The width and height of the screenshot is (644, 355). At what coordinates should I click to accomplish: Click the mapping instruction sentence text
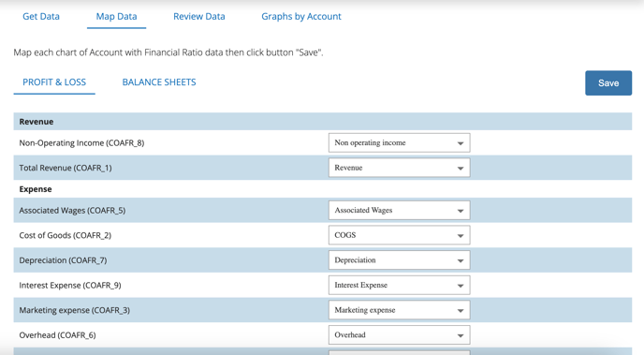coord(168,52)
